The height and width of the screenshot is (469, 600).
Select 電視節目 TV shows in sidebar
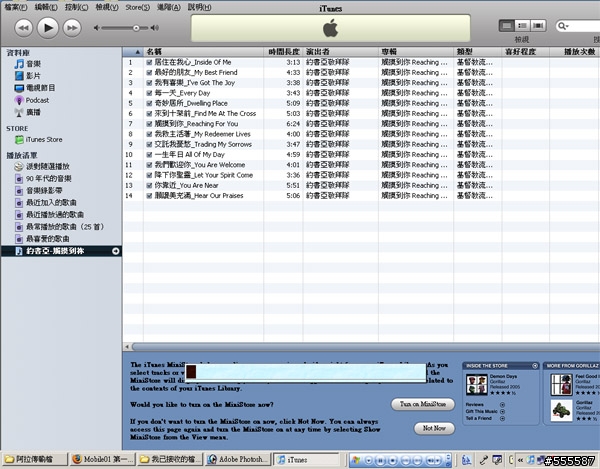click(34, 88)
